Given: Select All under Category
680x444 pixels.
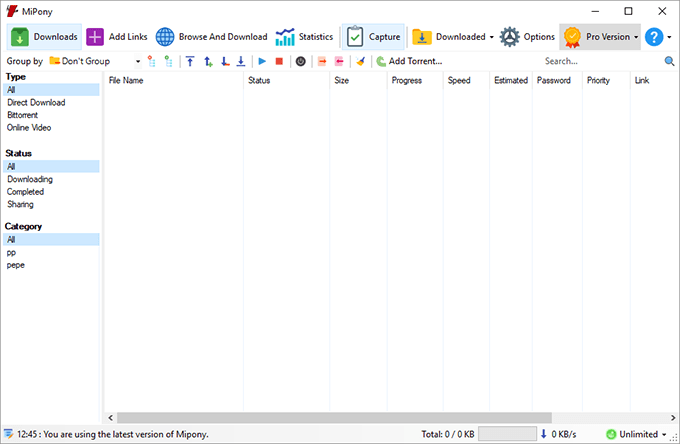Looking at the screenshot, I should coord(51,239).
